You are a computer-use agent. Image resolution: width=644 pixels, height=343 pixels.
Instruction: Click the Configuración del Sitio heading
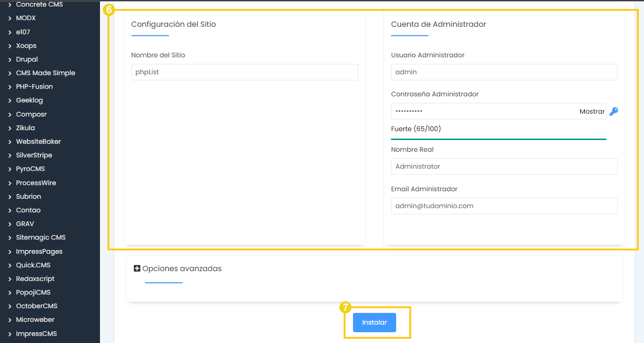174,24
